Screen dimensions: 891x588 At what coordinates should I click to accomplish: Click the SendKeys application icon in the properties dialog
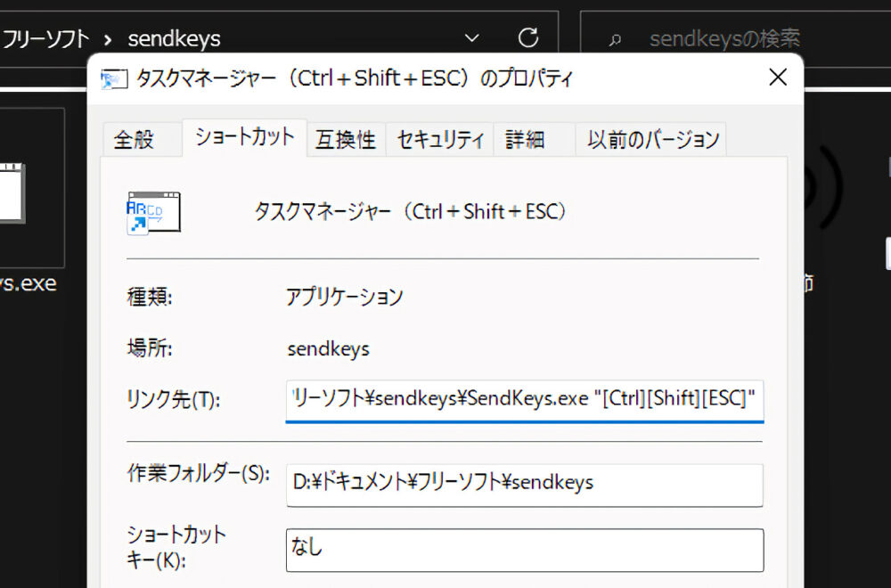(151, 211)
